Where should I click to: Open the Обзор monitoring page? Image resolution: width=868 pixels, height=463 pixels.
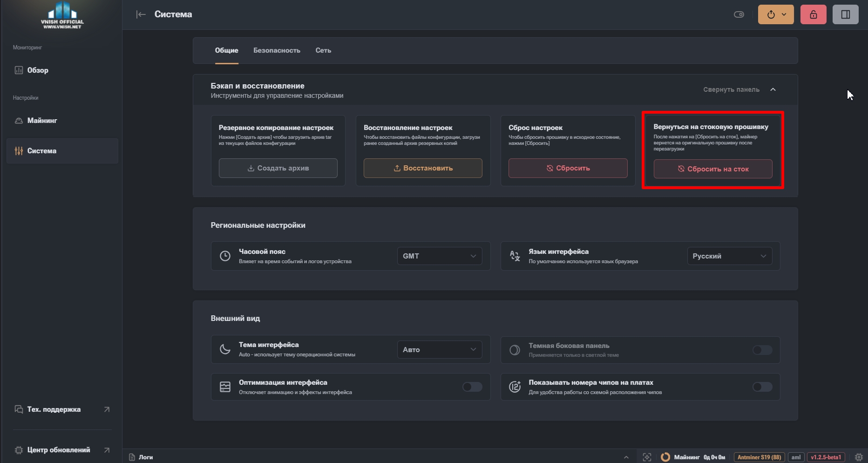62,70
